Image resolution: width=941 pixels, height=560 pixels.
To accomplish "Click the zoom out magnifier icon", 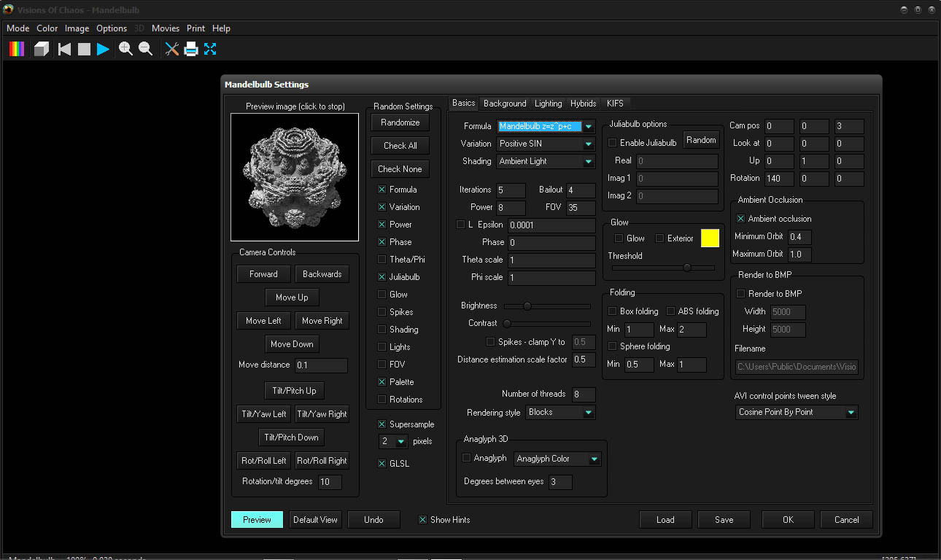I will [145, 49].
